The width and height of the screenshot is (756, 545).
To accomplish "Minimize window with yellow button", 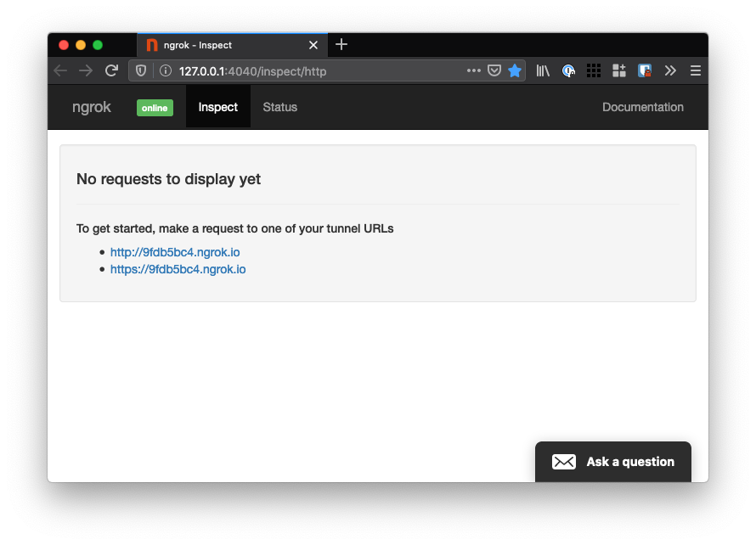I will 81,45.
